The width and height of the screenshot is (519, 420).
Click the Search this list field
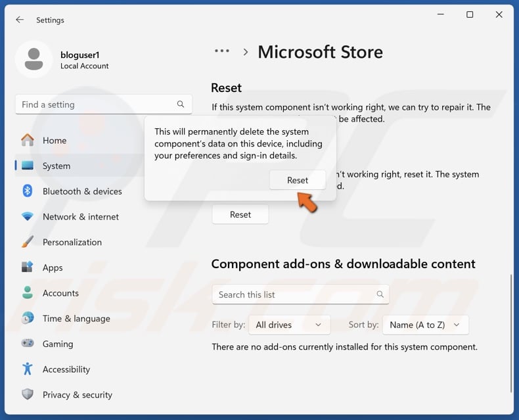coord(300,294)
